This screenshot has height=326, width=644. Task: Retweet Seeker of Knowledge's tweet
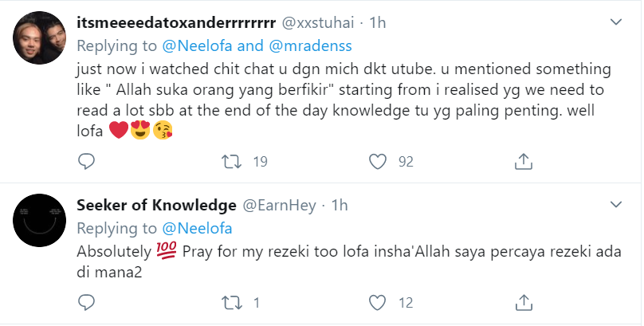(231, 302)
